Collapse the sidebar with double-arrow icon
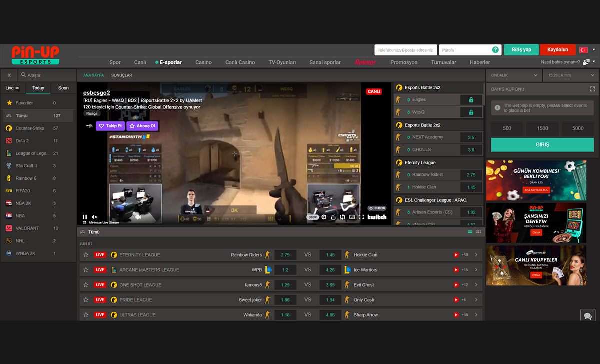The width and height of the screenshot is (600, 364). point(9,75)
